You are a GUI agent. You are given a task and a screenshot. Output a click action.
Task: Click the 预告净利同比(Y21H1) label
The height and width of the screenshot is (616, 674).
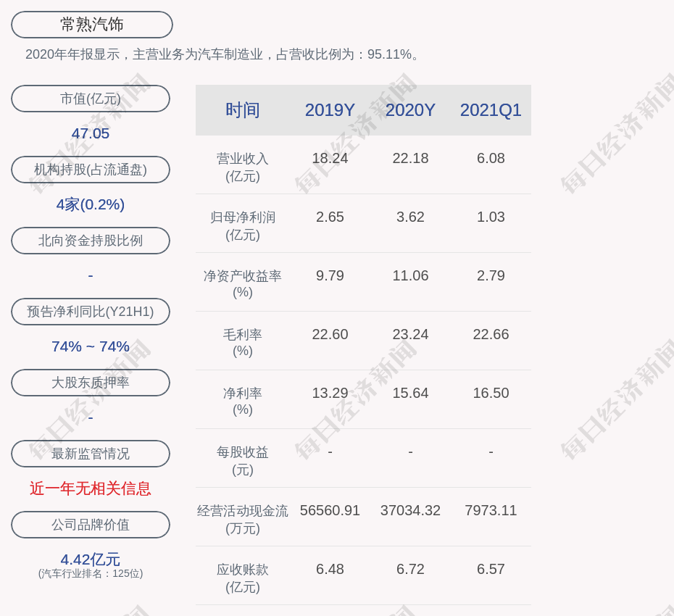click(91, 312)
